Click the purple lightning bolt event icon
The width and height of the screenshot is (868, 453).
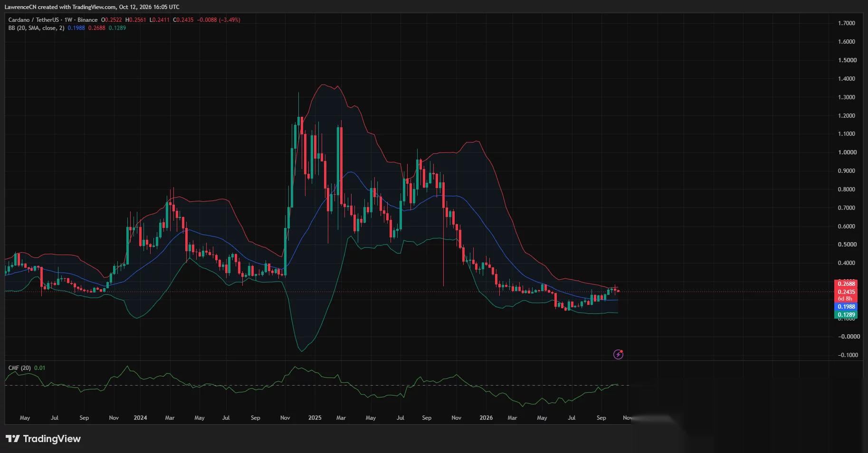point(618,354)
